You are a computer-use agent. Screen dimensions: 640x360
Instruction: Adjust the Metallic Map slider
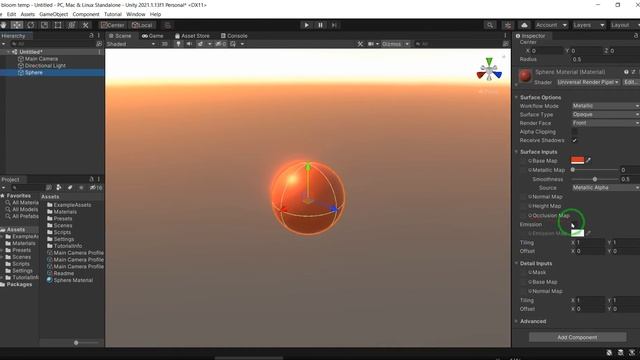click(x=595, y=170)
